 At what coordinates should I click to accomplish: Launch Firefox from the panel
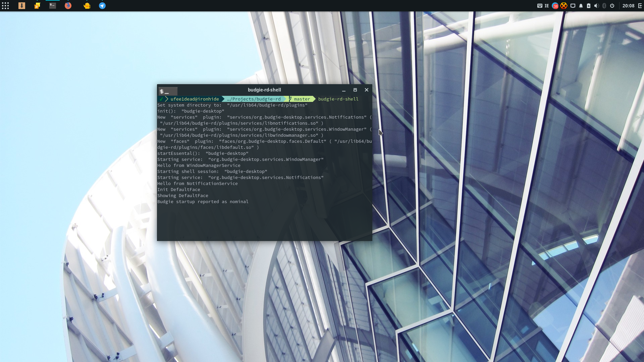68,6
